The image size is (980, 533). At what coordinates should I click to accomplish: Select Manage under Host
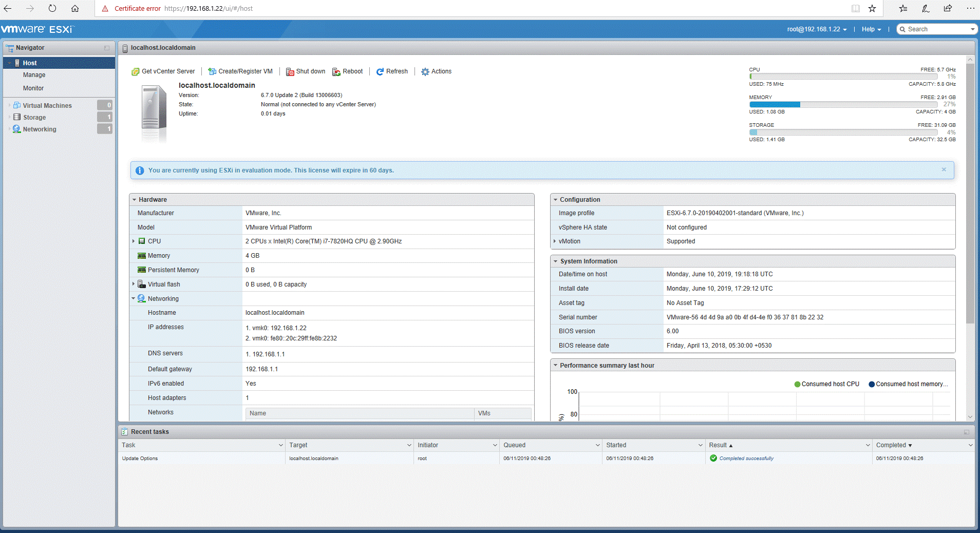point(34,75)
